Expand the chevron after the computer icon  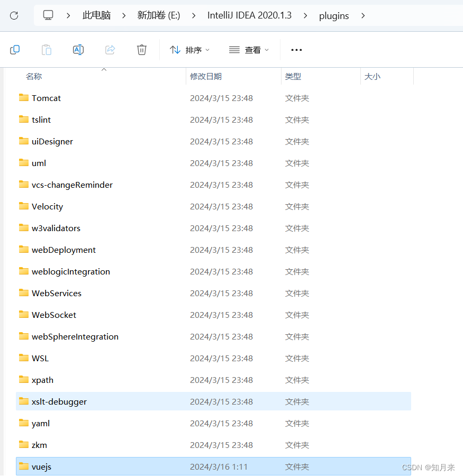coord(68,15)
